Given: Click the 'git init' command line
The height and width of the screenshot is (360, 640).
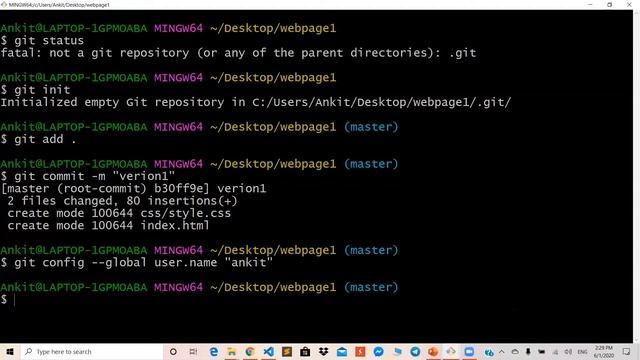Looking at the screenshot, I should tap(36, 90).
